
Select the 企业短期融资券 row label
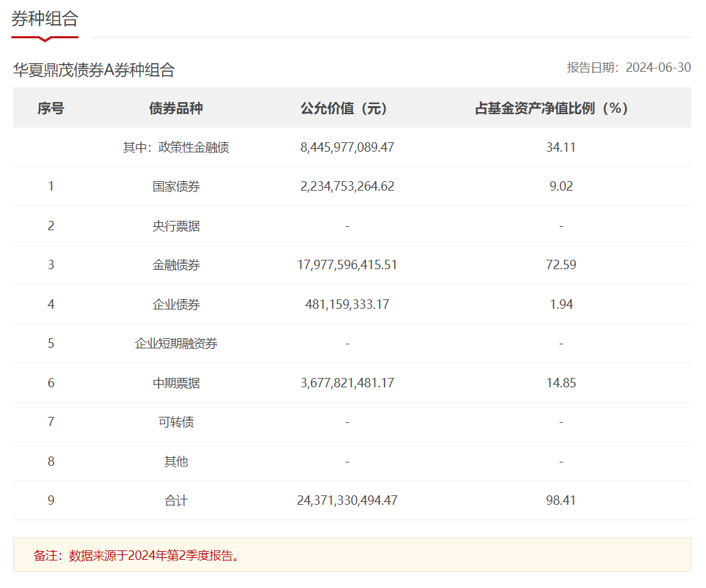pos(176,344)
